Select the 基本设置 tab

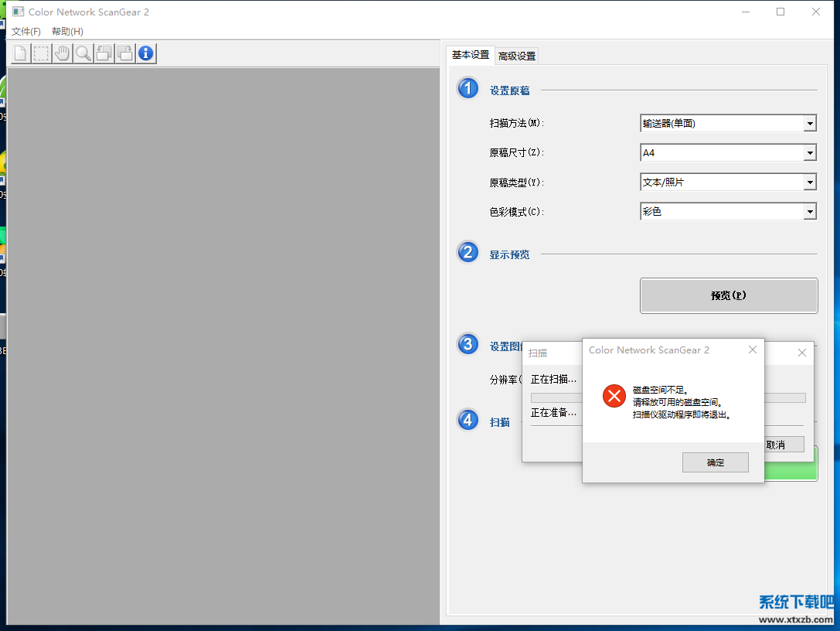pyautogui.click(x=471, y=55)
